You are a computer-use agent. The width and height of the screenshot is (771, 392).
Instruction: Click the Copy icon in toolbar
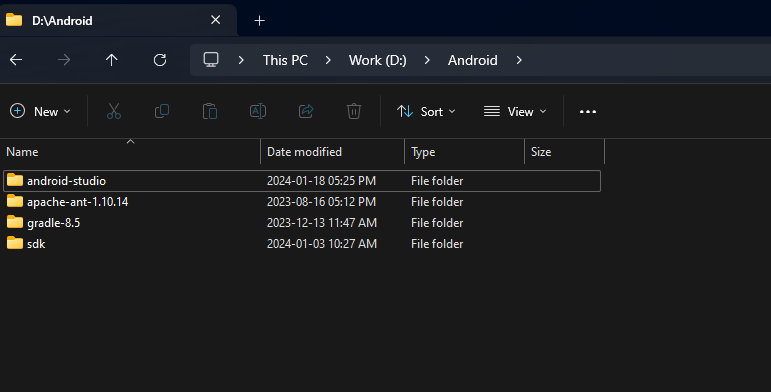pyautogui.click(x=162, y=111)
